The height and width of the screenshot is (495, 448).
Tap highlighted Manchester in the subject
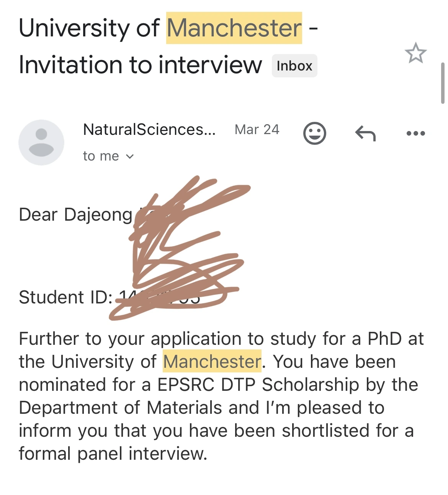234,28
